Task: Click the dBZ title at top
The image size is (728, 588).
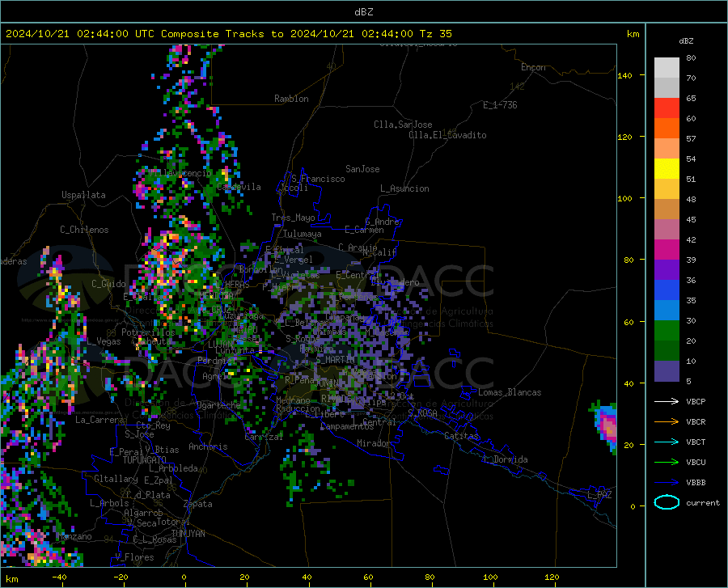Action: coord(363,12)
